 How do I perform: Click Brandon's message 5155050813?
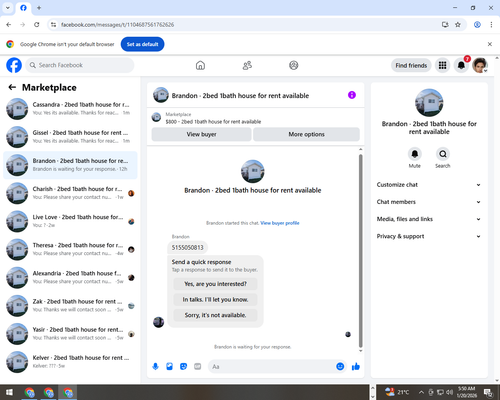click(187, 247)
